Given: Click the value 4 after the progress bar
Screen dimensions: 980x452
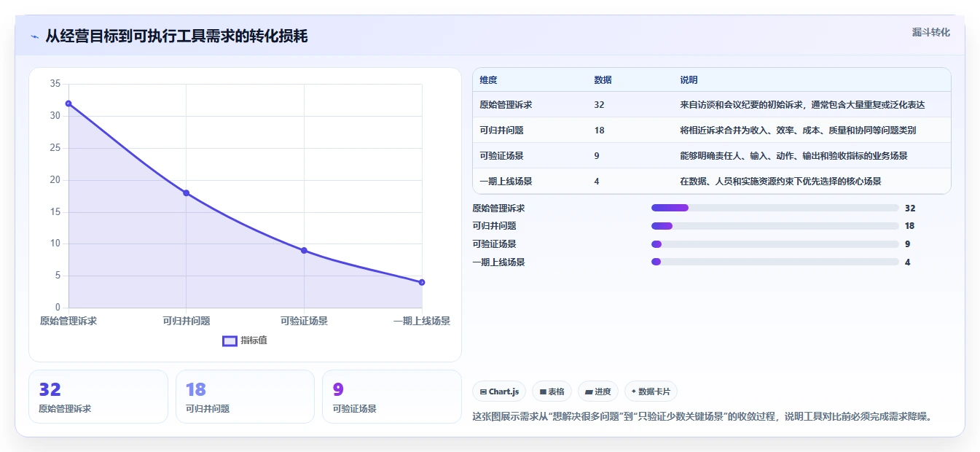Looking at the screenshot, I should [x=907, y=262].
